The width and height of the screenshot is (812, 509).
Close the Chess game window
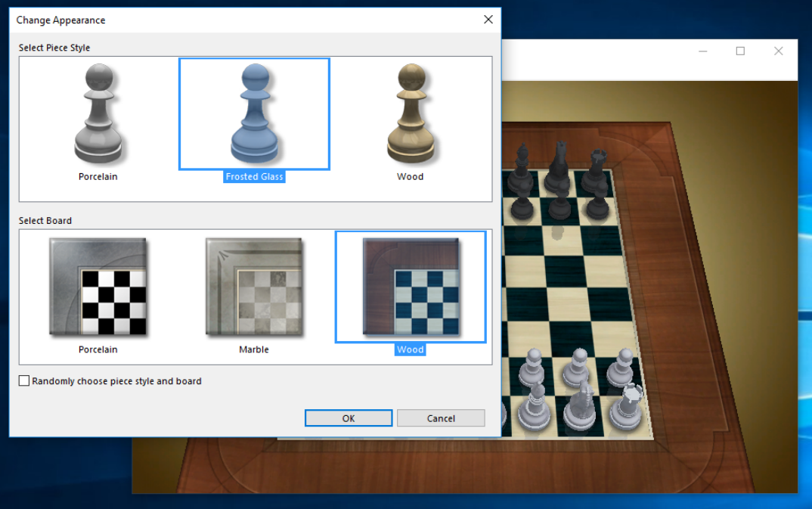[x=778, y=51]
